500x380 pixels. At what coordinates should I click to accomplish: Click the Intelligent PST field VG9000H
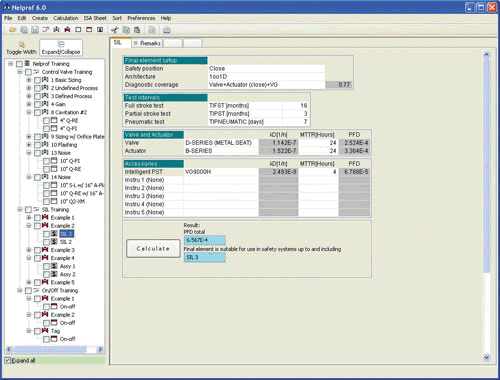click(221, 172)
